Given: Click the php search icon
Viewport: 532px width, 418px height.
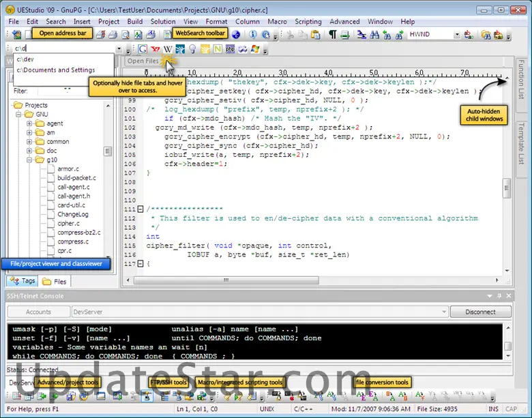Looking at the screenshot, I should (x=230, y=49).
